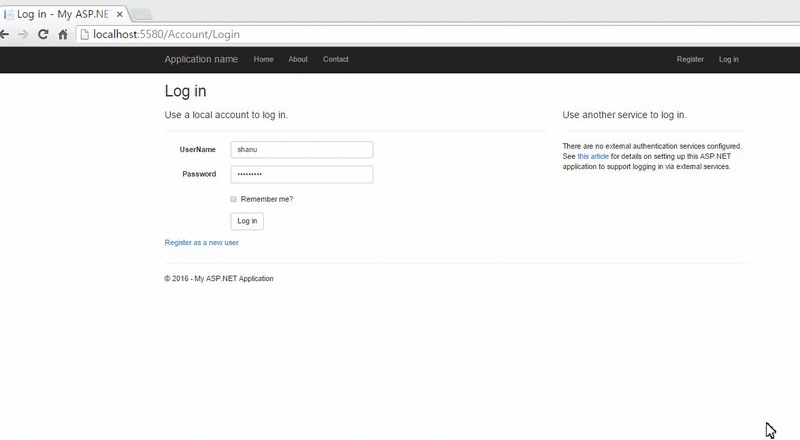Click the page icon in address bar
Viewport: 800px width, 440px height.
tap(85, 34)
